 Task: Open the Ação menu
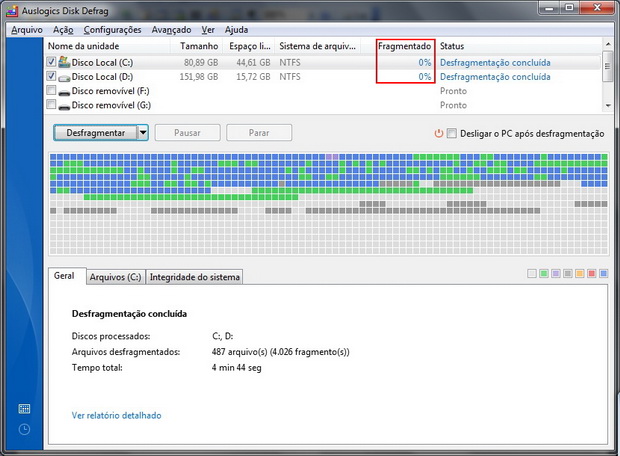tap(63, 30)
